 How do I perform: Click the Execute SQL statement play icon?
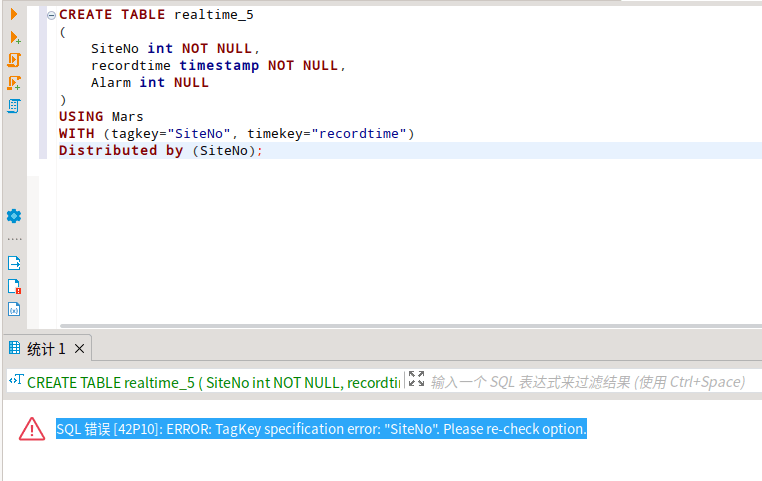click(x=14, y=15)
